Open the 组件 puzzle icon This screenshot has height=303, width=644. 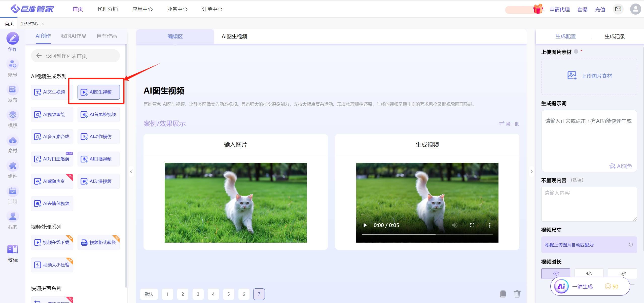point(13,166)
